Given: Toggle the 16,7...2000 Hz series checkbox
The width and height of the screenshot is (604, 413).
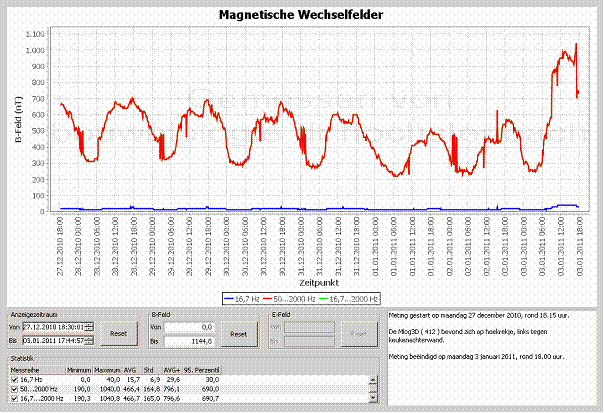Looking at the screenshot, I should pos(14,397).
